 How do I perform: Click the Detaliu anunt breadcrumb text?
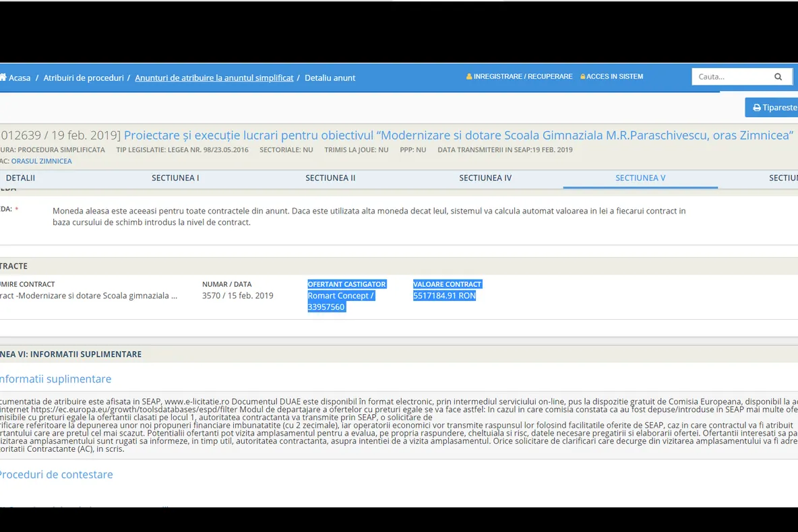pyautogui.click(x=330, y=78)
